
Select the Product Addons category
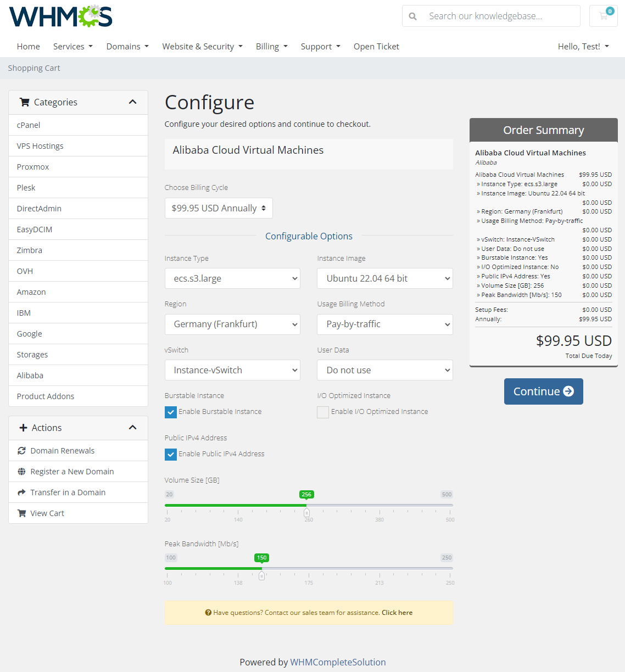pyautogui.click(x=79, y=396)
